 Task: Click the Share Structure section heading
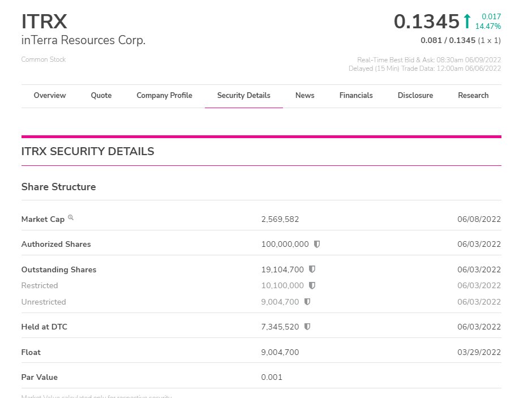pyautogui.click(x=59, y=187)
